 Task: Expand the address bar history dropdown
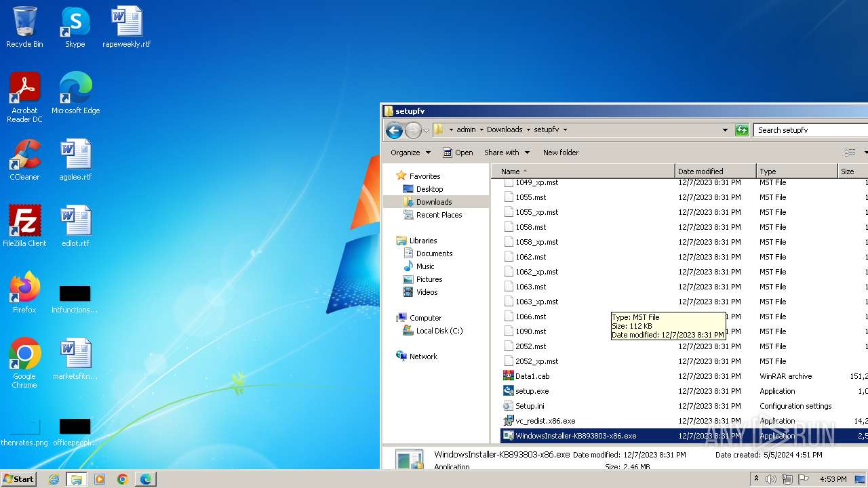pos(725,130)
